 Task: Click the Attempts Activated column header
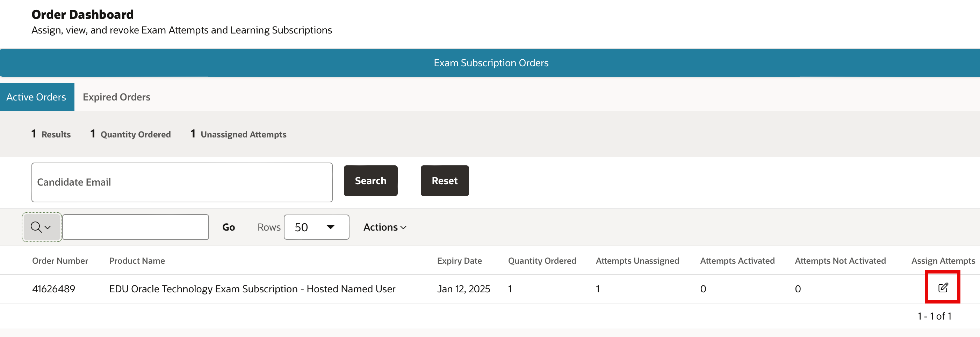(x=737, y=261)
